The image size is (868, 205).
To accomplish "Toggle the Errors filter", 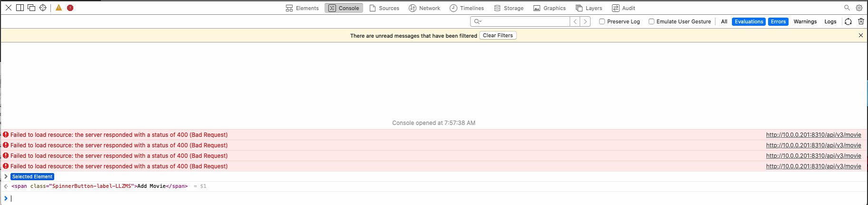I will 778,21.
